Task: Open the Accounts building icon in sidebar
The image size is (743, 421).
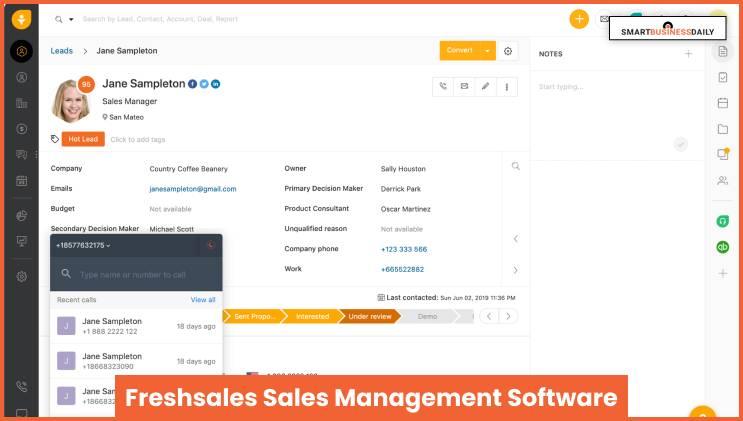Action: click(21, 103)
